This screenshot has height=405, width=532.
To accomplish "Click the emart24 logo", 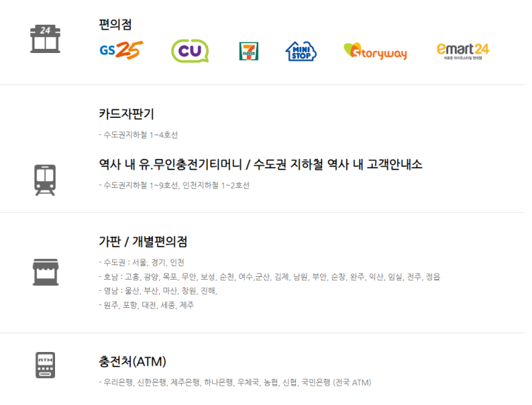I will (463, 51).
